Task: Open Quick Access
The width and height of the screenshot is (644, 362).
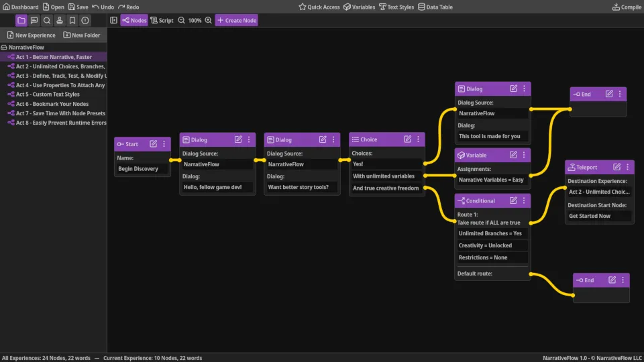Action: pos(319,7)
